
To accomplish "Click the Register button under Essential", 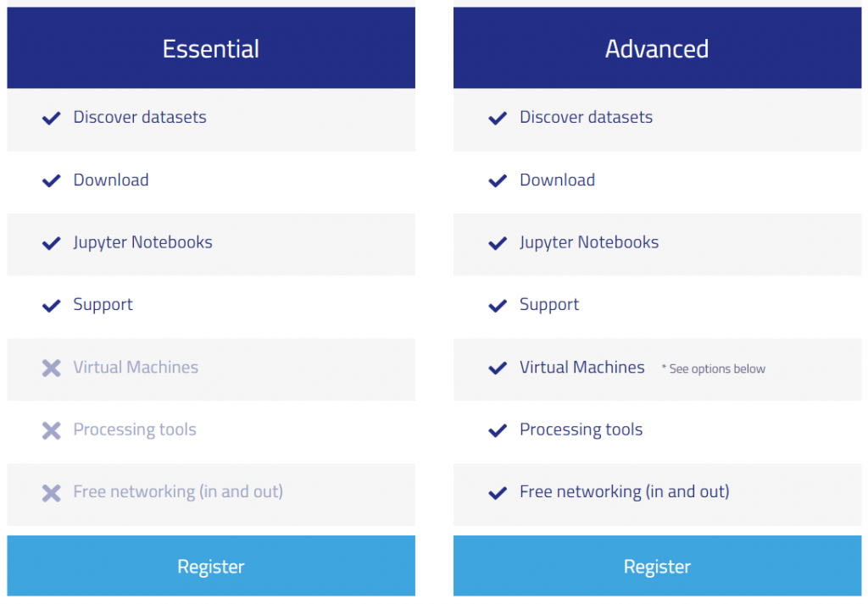I will pos(211,566).
